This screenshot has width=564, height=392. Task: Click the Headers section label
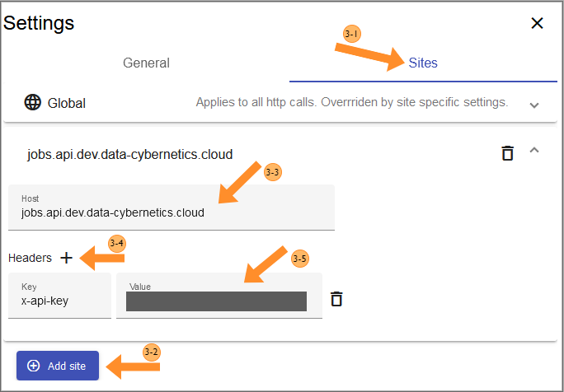point(30,258)
